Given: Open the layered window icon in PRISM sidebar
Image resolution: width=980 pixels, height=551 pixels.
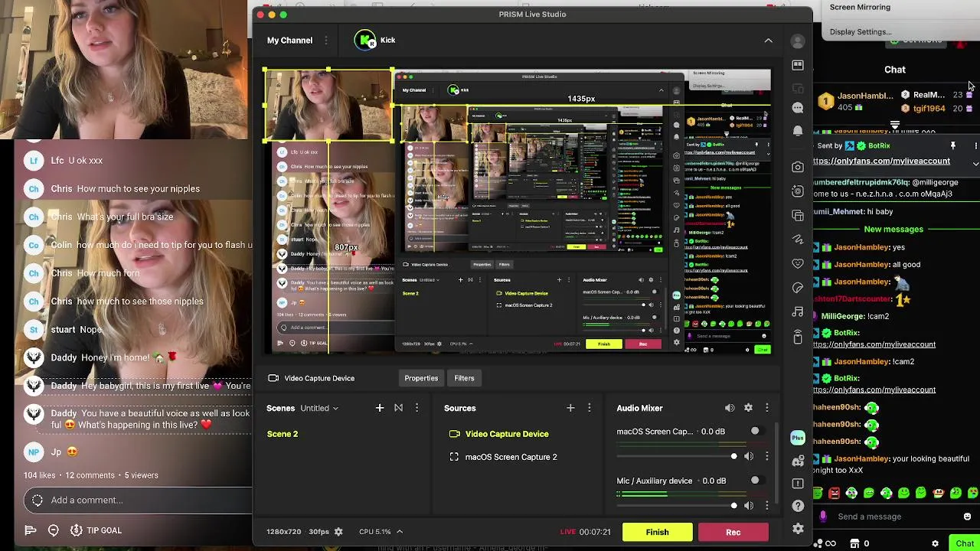Looking at the screenshot, I should (x=798, y=216).
